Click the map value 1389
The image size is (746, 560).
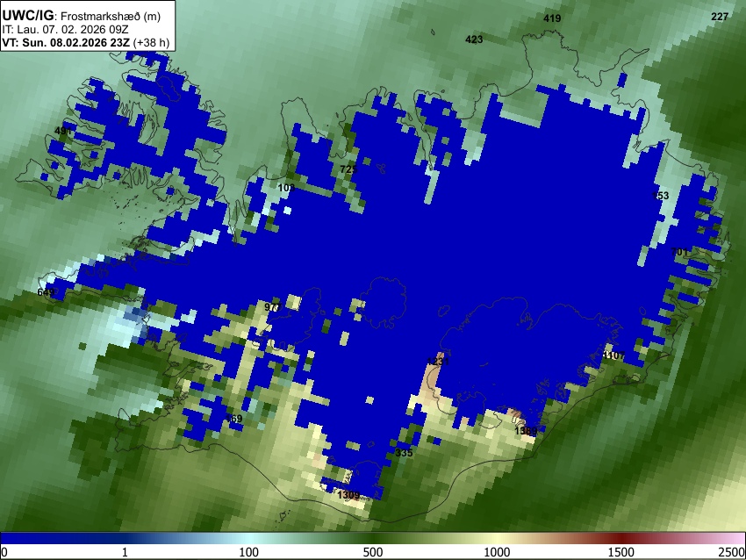pyautogui.click(x=526, y=431)
